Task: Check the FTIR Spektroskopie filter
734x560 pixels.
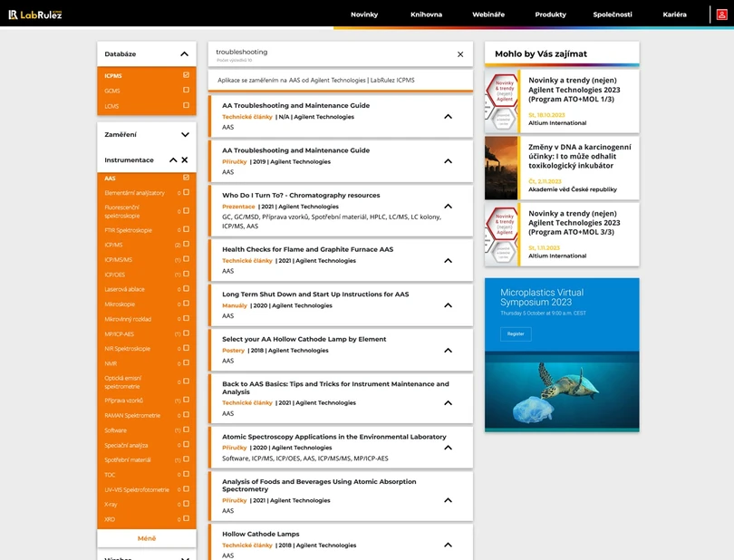Action: [x=187, y=230]
